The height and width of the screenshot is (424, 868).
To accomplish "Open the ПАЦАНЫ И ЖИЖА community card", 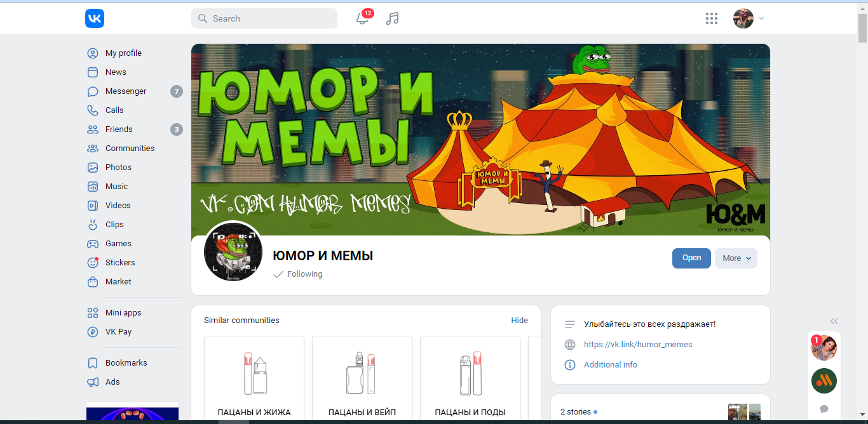I will coord(254,380).
